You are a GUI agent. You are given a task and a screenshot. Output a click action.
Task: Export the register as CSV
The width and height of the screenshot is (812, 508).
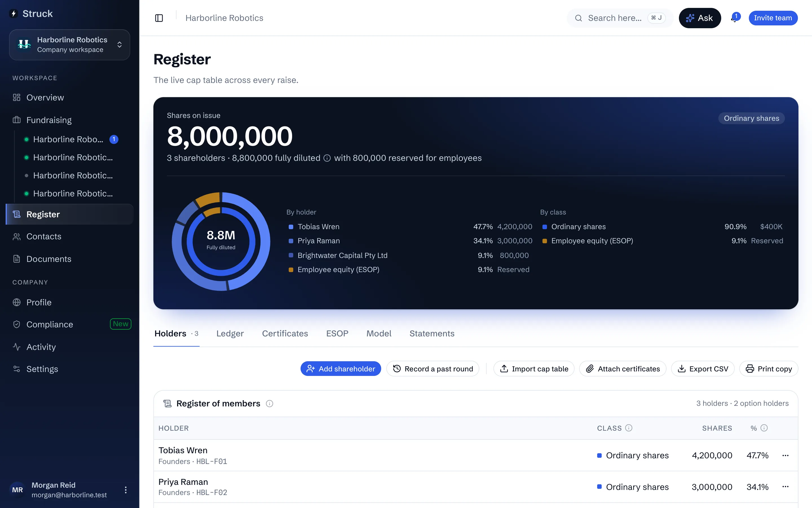click(x=703, y=369)
